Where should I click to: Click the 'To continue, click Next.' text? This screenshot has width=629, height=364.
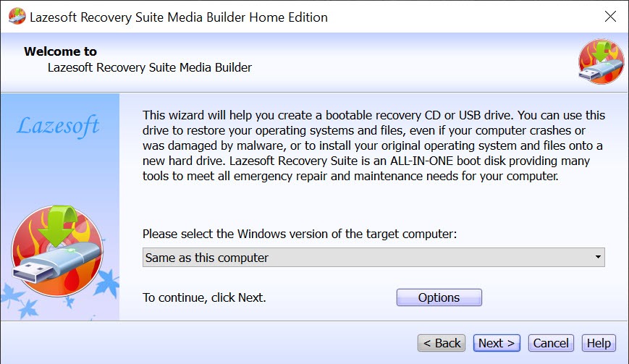coord(204,297)
